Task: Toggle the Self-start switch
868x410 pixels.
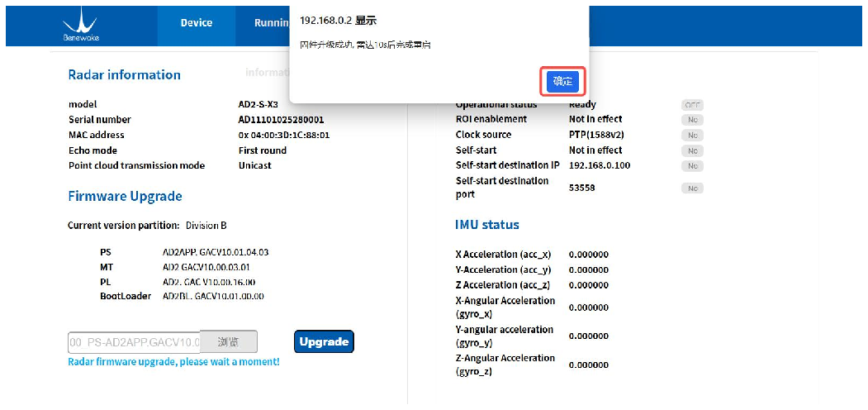Action: pyautogui.click(x=692, y=150)
